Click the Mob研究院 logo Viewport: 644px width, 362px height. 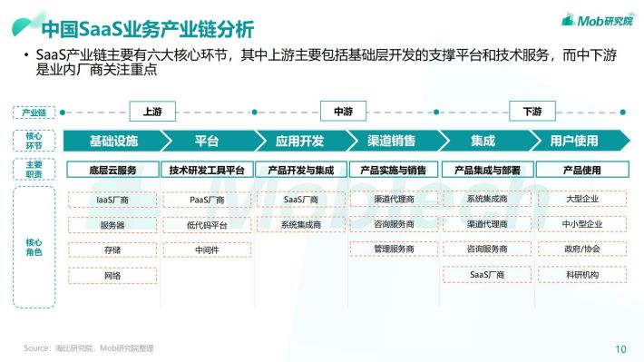(598, 20)
